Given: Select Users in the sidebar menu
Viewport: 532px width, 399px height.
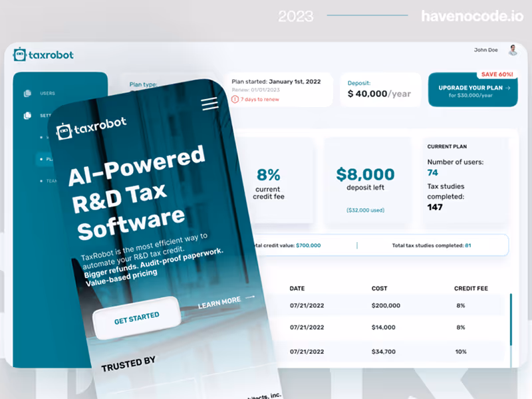Looking at the screenshot, I should point(47,93).
